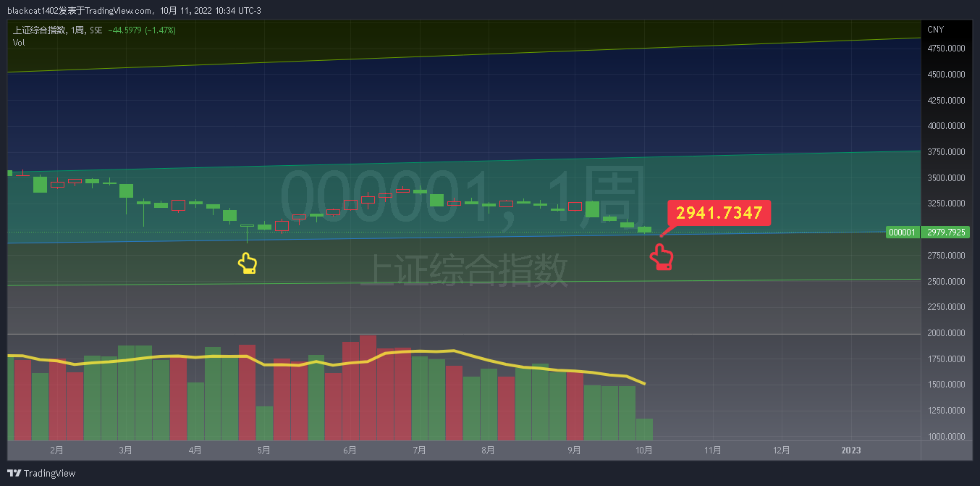Click the 1000.0000 volume axis label

point(947,437)
